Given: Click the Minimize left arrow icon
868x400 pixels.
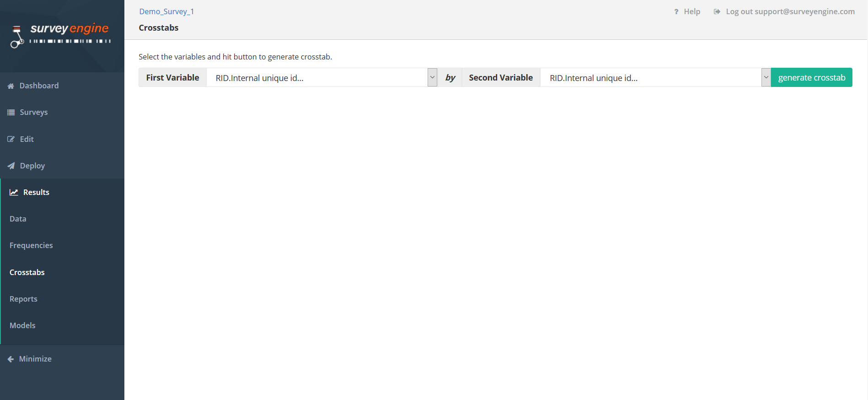Looking at the screenshot, I should (x=11, y=359).
